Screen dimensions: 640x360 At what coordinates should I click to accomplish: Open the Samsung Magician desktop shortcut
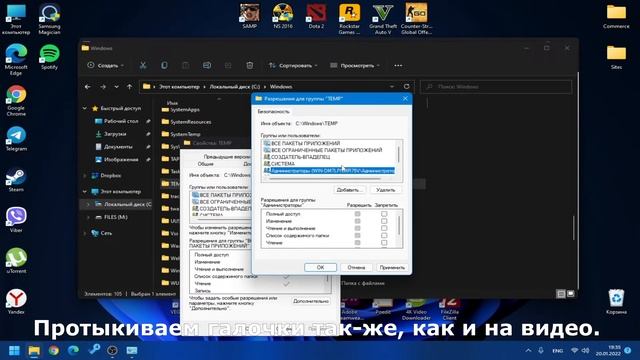[x=49, y=19]
